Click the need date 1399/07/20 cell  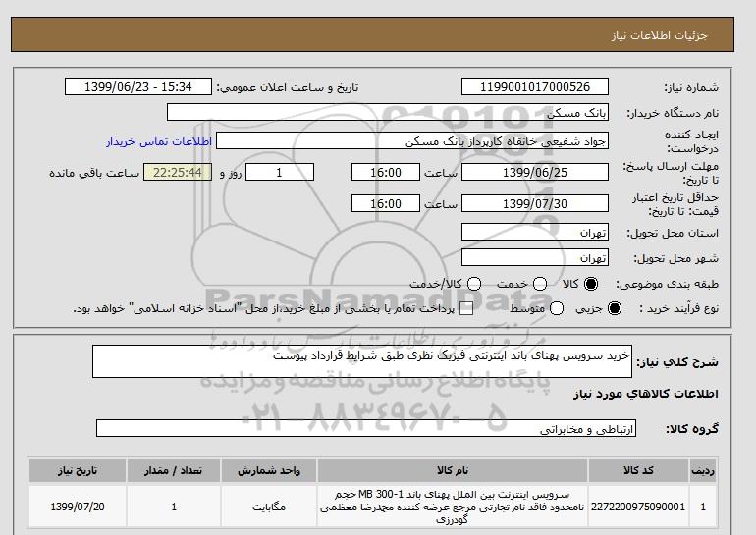point(78,507)
